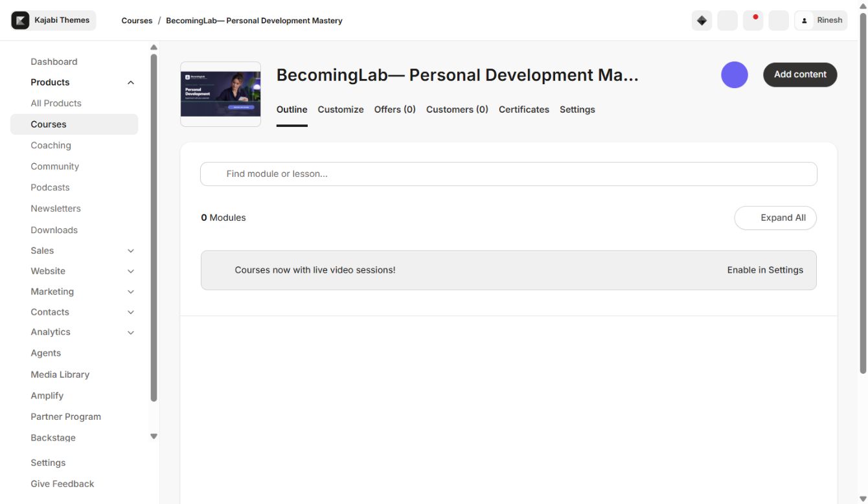Viewport: 868px width, 504px height.
Task: Click the purple circular button beside Add content
Action: click(x=735, y=75)
